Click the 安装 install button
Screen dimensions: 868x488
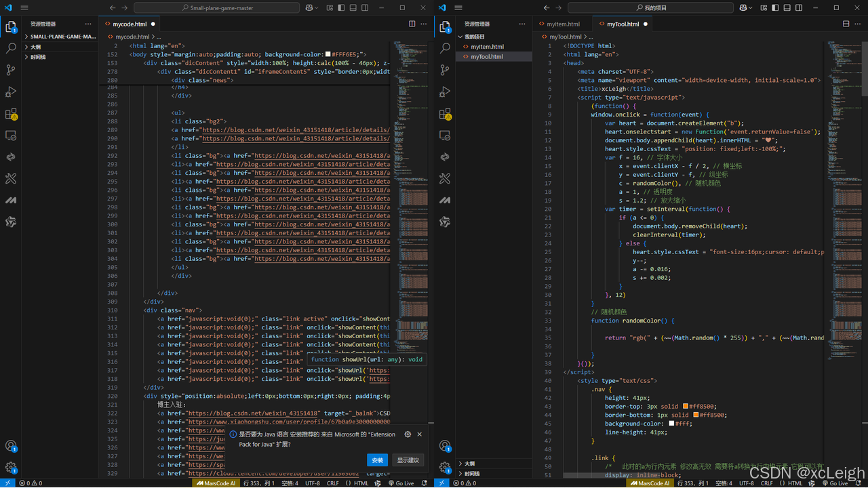pos(377,460)
